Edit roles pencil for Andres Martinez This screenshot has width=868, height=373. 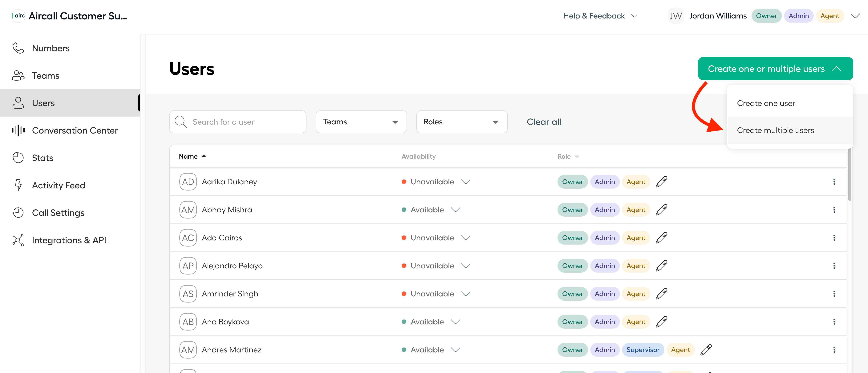[x=706, y=350]
